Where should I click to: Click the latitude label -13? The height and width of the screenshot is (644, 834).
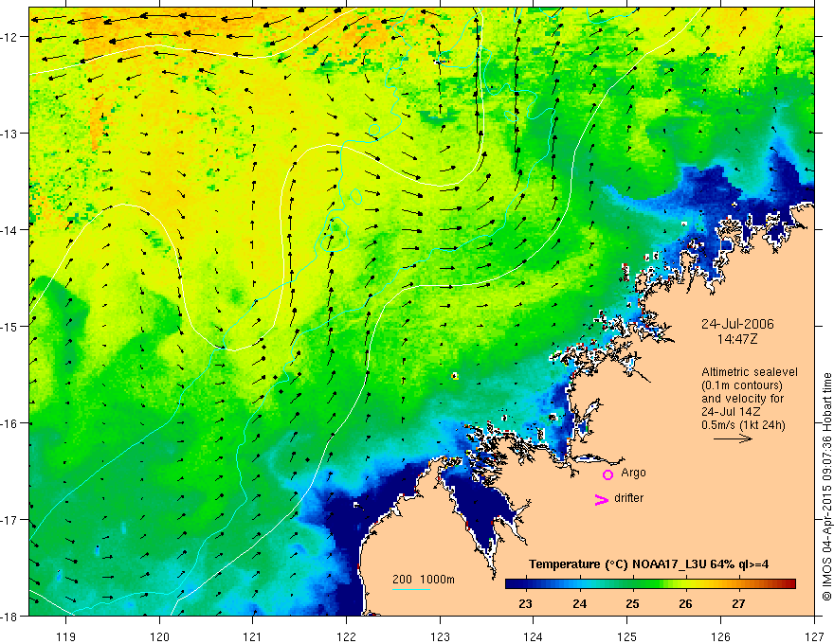click(x=9, y=134)
